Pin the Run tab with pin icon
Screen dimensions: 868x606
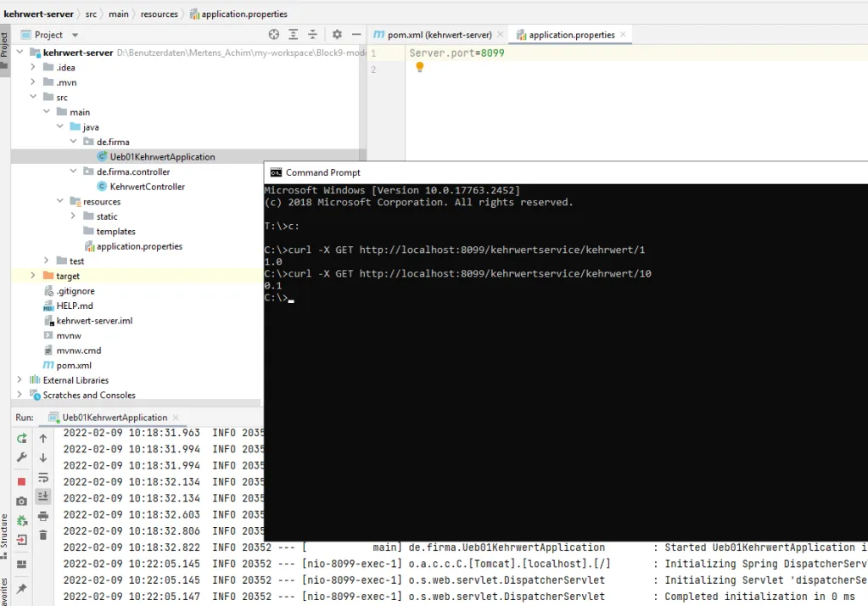tap(21, 589)
